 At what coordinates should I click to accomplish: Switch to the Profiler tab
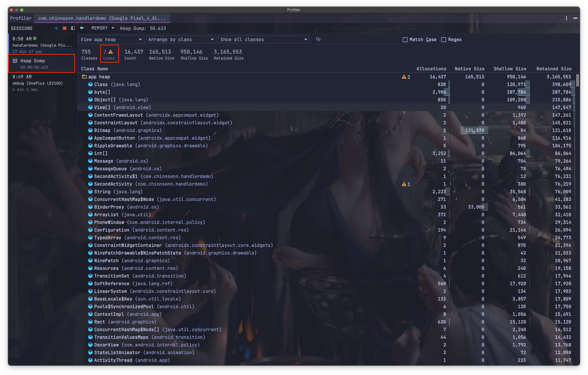tap(21, 18)
